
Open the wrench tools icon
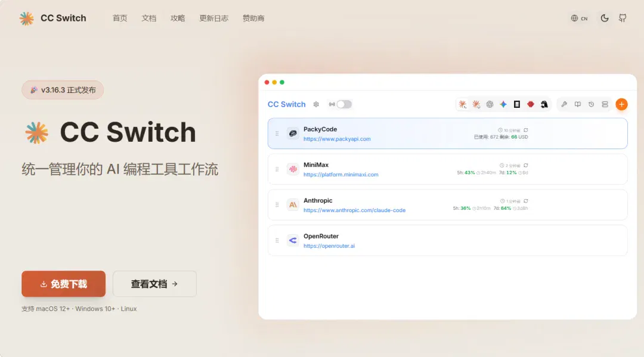[x=564, y=104]
